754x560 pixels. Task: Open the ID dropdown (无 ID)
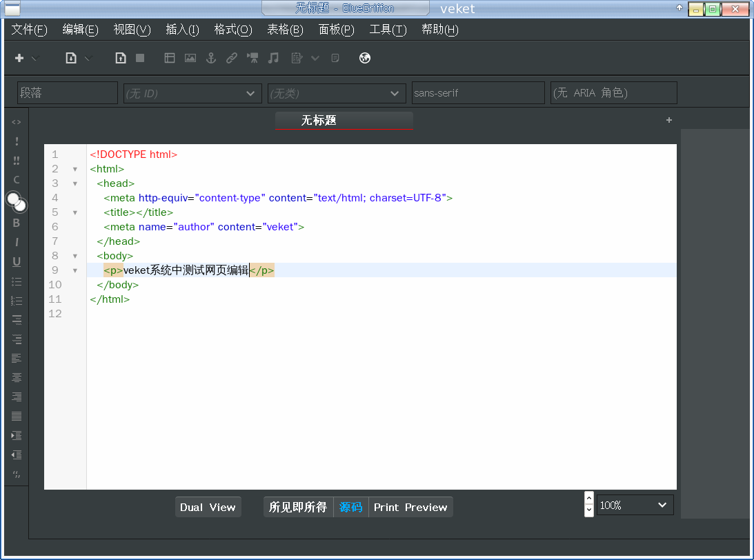pyautogui.click(x=192, y=93)
